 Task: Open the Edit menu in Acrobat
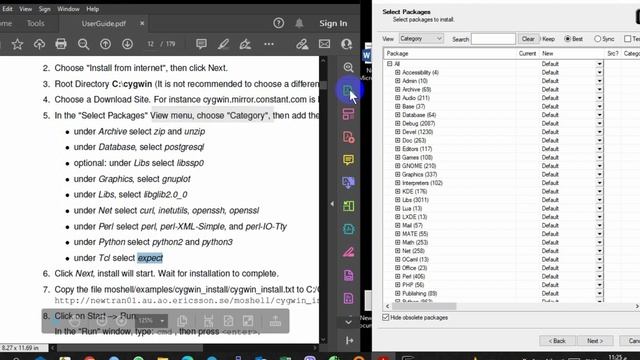7,9
